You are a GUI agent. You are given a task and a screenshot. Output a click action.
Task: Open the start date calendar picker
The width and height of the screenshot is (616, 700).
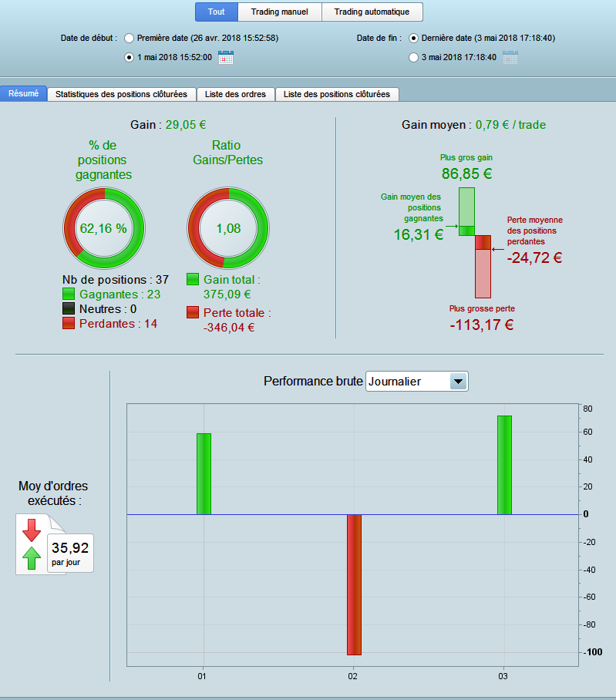tap(226, 57)
